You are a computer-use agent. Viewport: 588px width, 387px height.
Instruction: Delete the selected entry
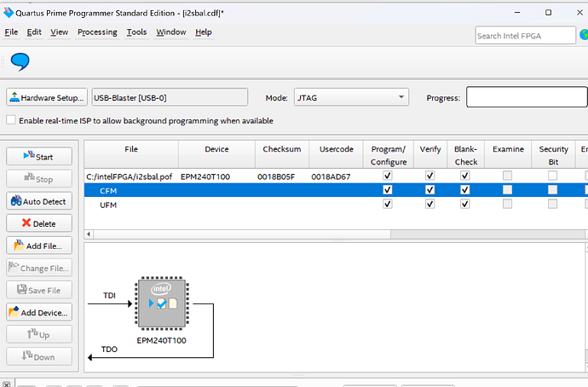[x=39, y=223]
